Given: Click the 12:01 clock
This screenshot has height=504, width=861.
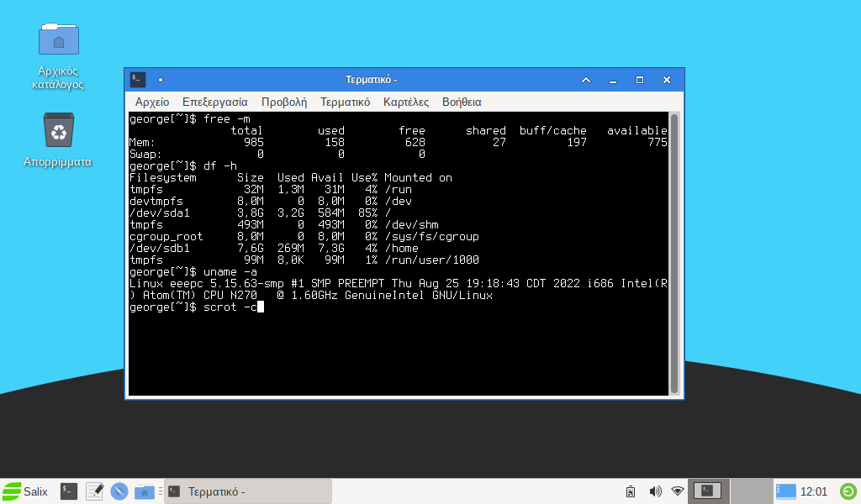Looking at the screenshot, I should pyautogui.click(x=814, y=491).
